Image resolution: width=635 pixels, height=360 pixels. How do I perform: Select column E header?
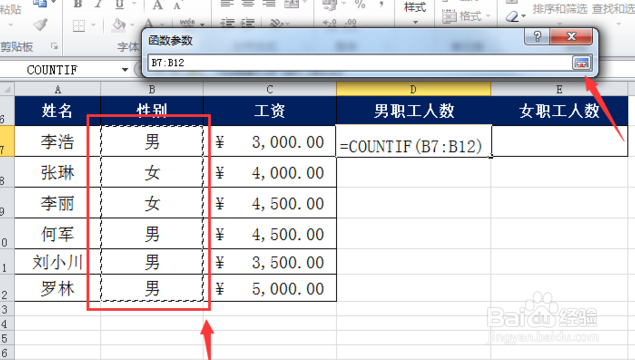tap(559, 89)
